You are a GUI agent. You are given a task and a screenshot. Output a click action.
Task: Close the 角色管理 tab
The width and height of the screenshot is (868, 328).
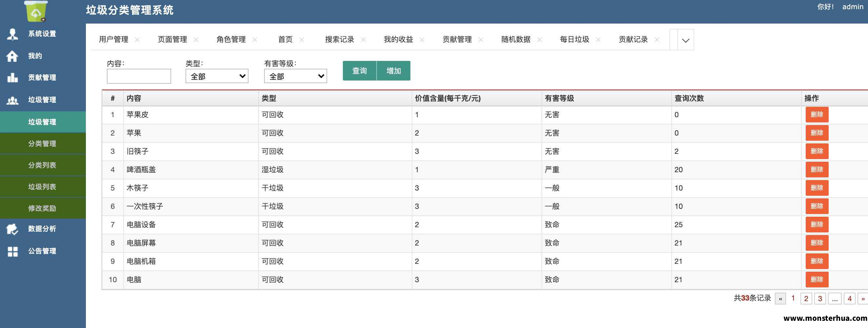pyautogui.click(x=255, y=40)
